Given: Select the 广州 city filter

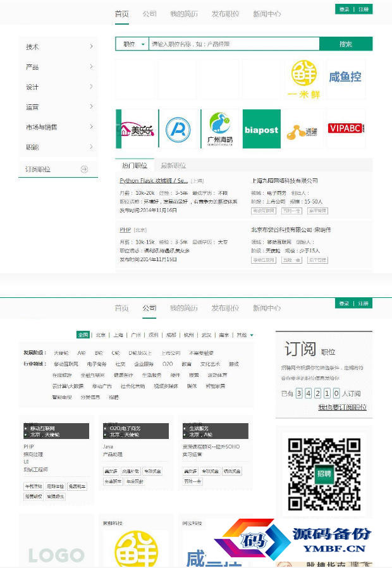Looking at the screenshot, I should click(136, 335).
